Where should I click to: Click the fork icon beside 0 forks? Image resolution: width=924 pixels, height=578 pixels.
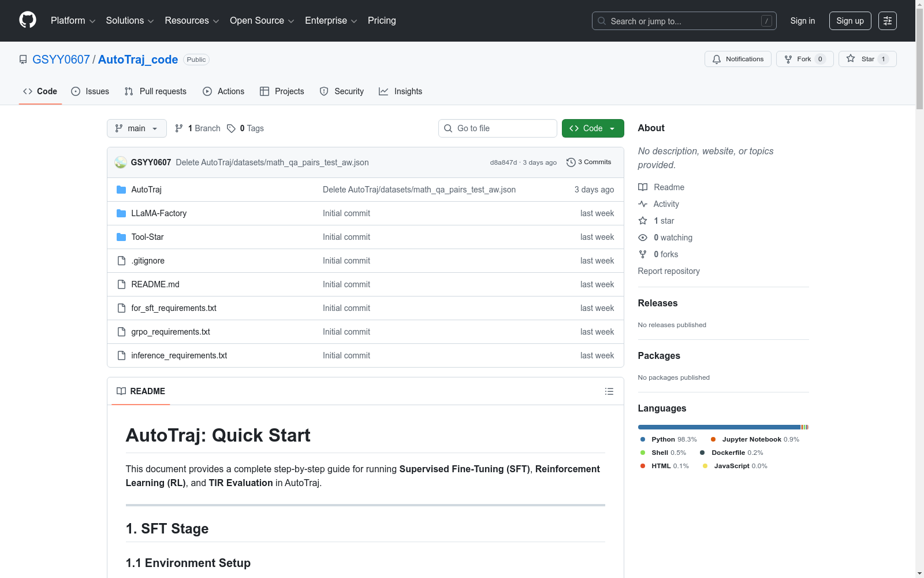(x=643, y=254)
